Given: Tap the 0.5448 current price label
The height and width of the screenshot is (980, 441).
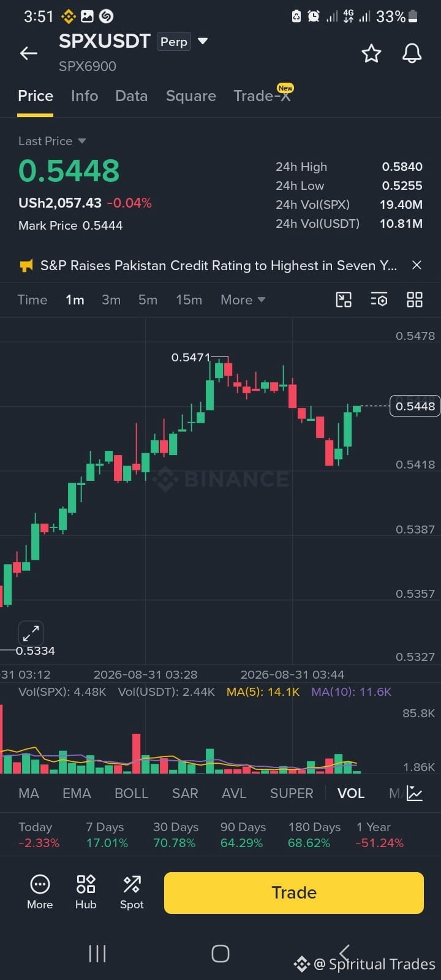Looking at the screenshot, I should (x=415, y=406).
